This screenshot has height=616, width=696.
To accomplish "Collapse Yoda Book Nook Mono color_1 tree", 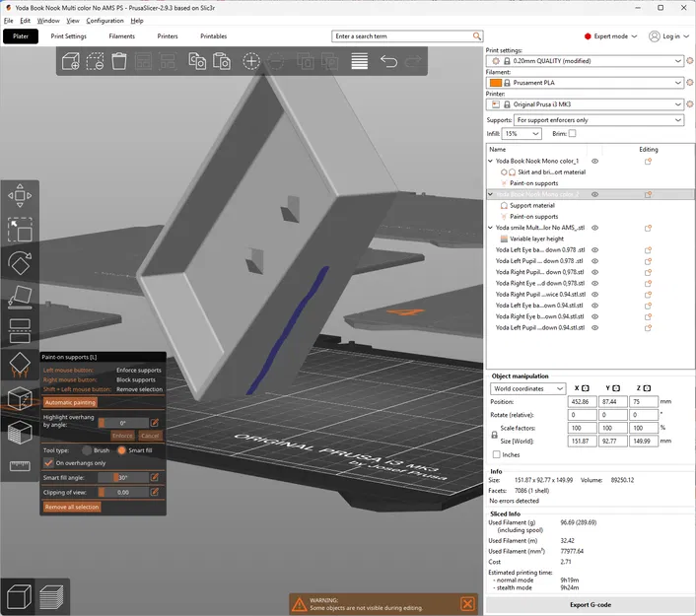I will tap(491, 161).
